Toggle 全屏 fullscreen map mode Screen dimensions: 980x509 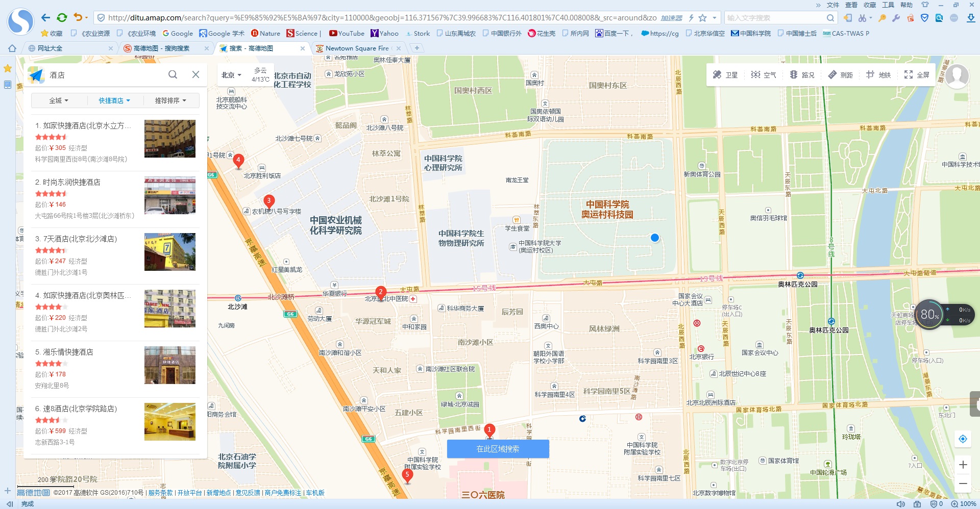(917, 75)
